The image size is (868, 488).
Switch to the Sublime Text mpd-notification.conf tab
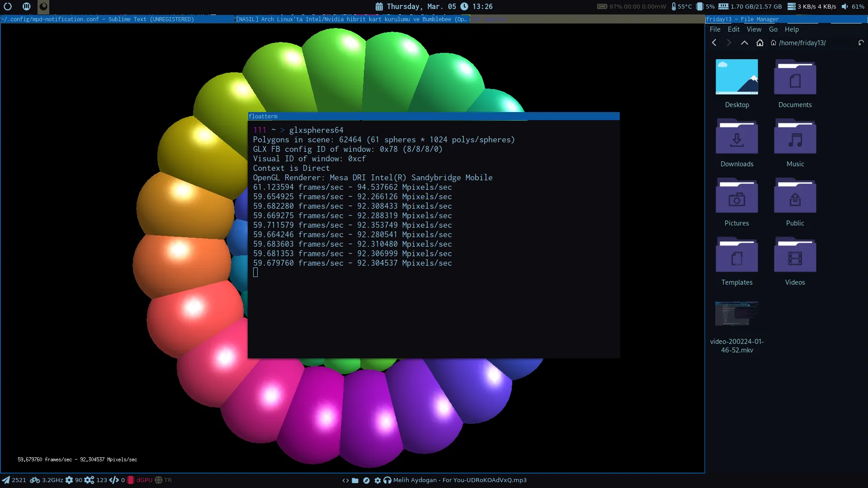(117, 19)
